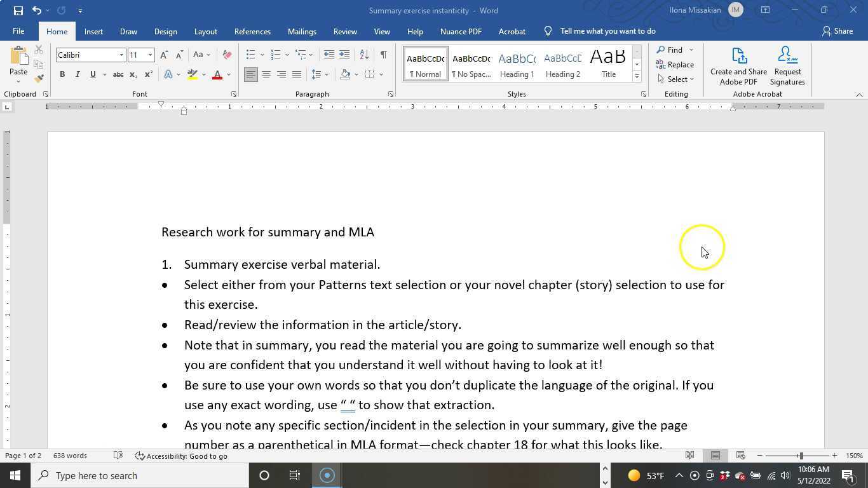Select the Strikethrough icon
Screen dimensions: 868x488
tap(118, 74)
